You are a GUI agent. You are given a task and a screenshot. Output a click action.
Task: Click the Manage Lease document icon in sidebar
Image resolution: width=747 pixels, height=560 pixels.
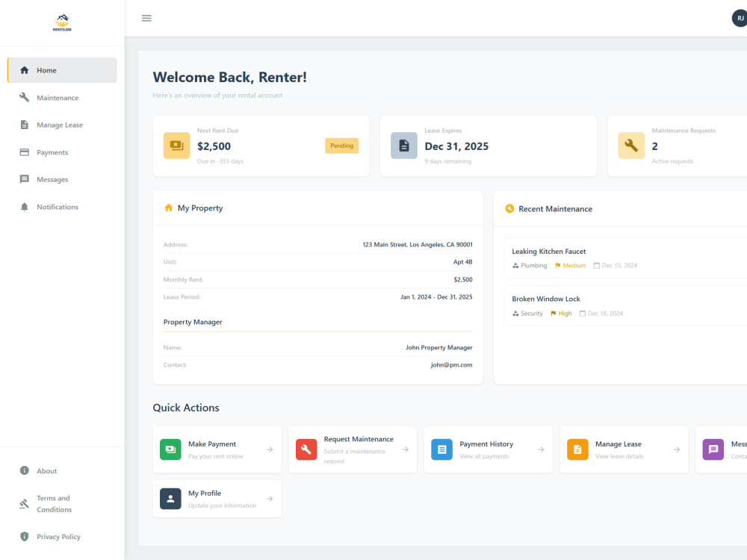(25, 125)
